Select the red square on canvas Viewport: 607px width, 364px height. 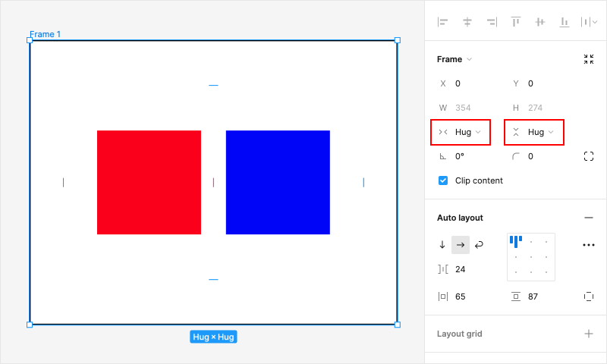(x=149, y=182)
